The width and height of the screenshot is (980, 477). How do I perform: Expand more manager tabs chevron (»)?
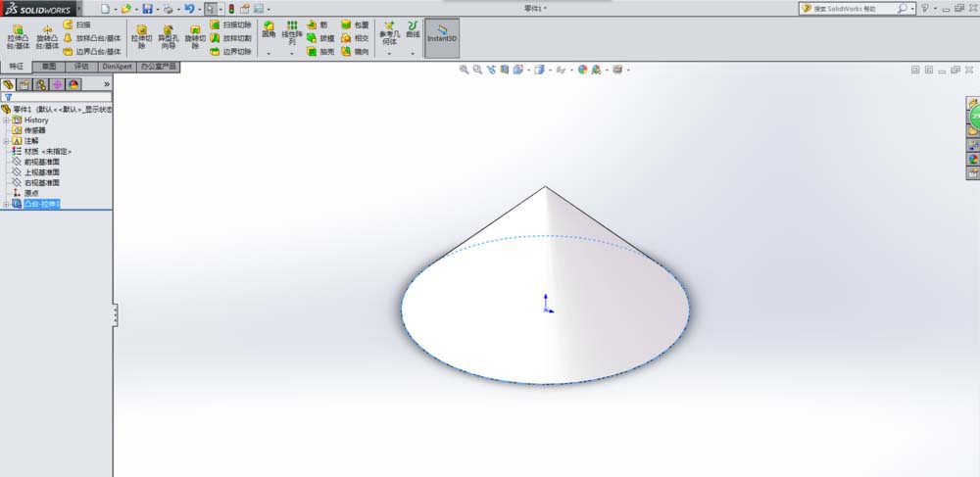106,84
